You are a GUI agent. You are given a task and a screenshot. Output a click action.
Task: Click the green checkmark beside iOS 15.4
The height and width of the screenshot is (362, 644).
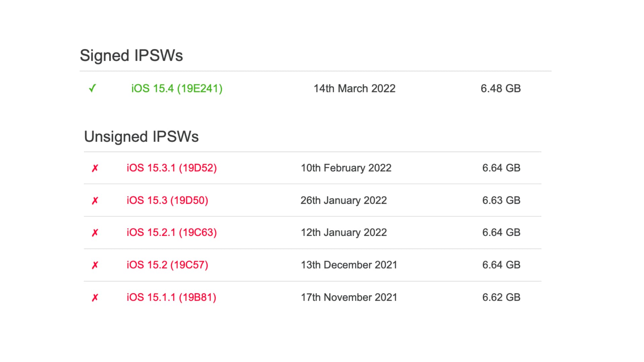coord(92,88)
